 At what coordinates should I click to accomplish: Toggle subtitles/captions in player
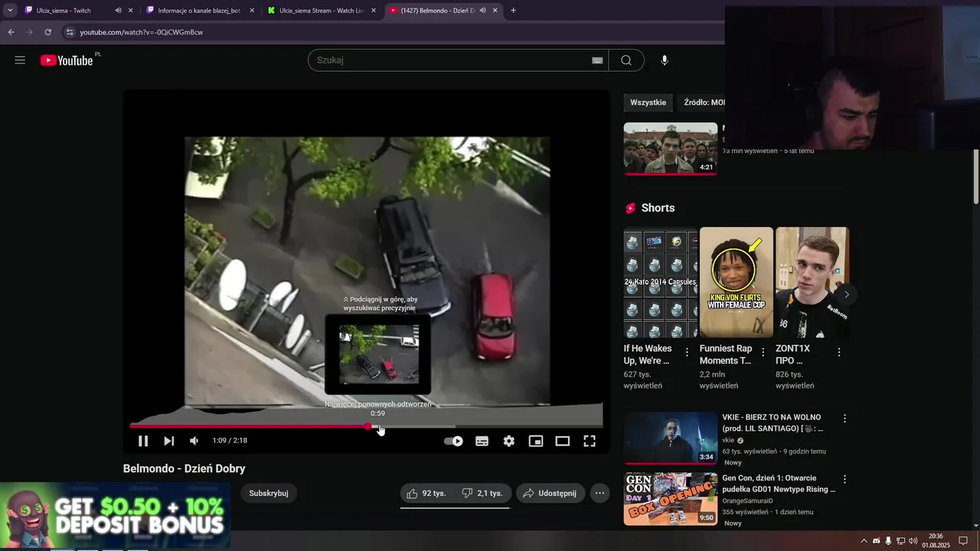[x=482, y=441]
